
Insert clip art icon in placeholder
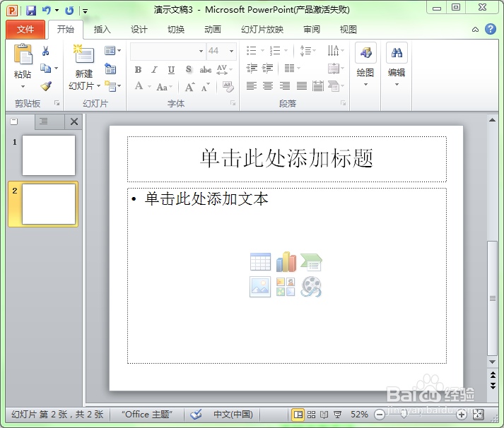286,287
